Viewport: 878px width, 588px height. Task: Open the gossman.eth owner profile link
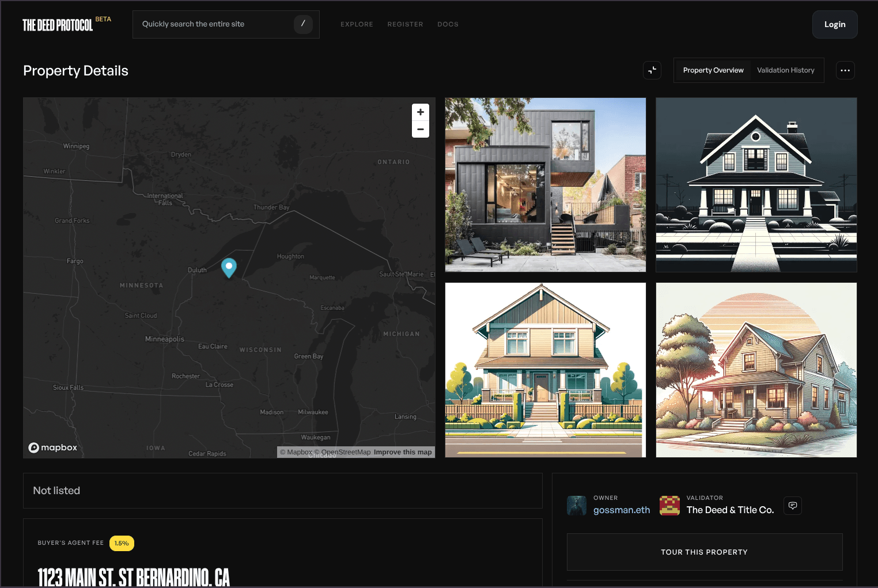point(622,510)
